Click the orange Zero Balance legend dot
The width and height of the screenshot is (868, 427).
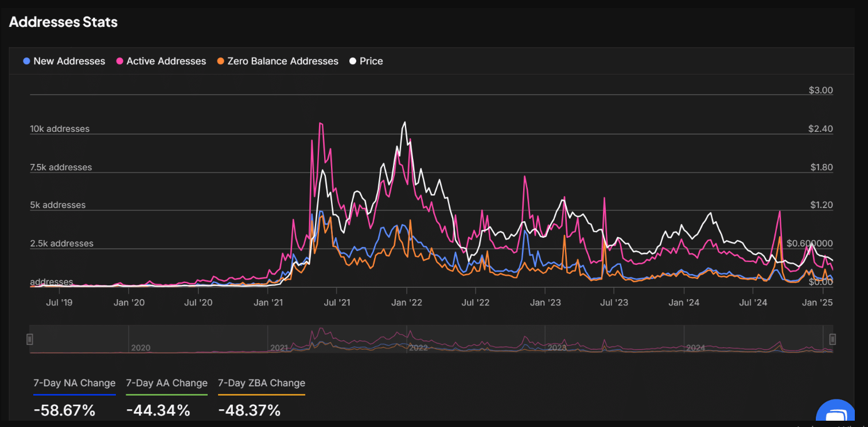tap(220, 61)
